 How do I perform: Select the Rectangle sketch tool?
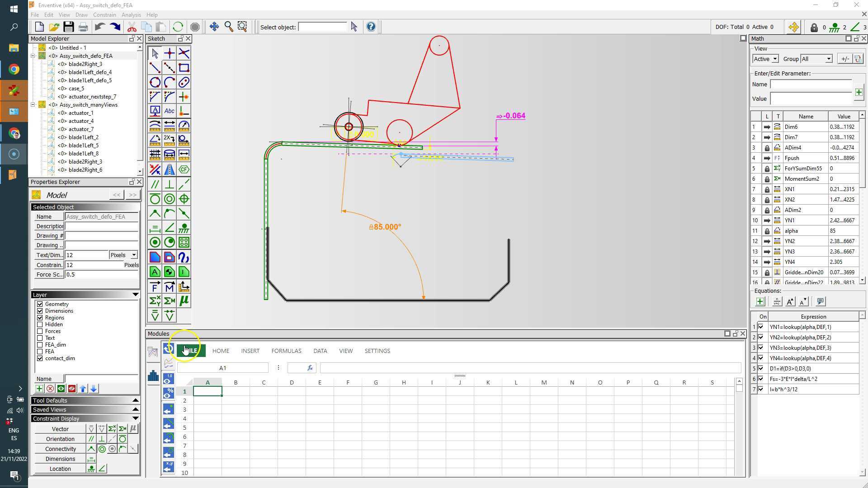click(x=184, y=68)
